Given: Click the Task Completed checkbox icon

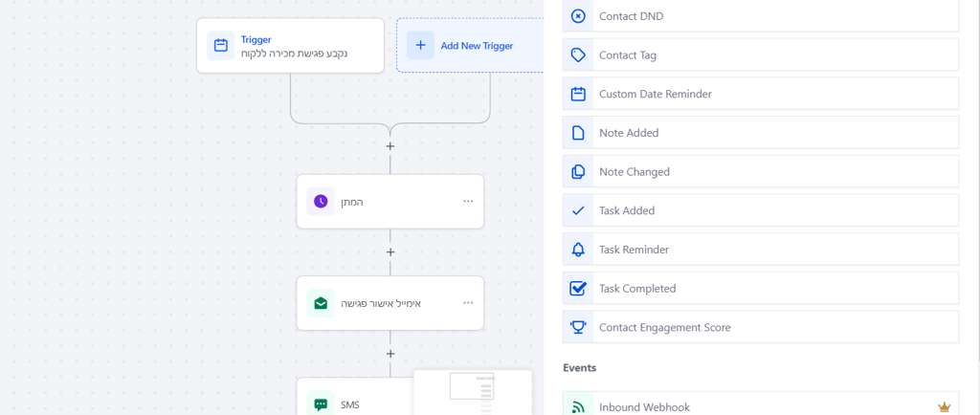Looking at the screenshot, I should point(578,289).
